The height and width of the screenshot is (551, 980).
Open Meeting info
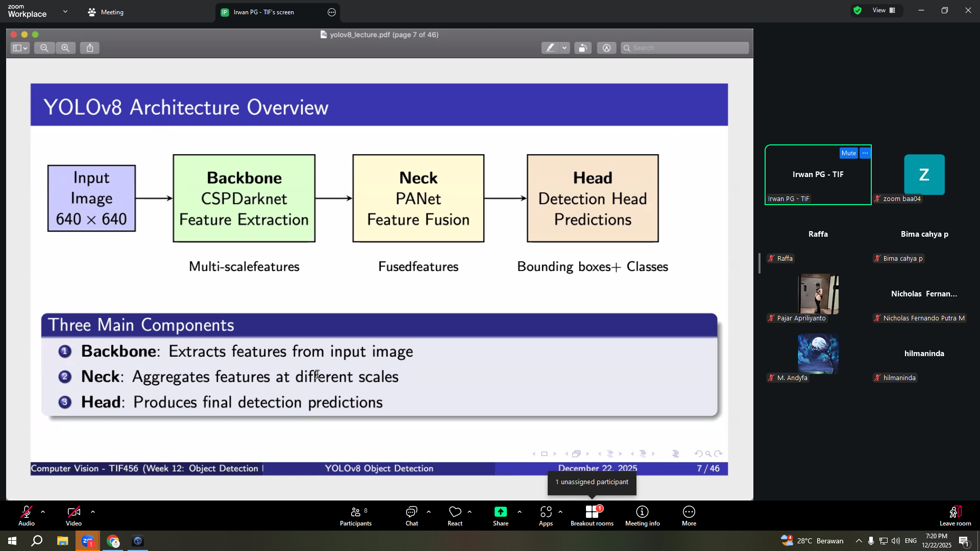point(643,516)
